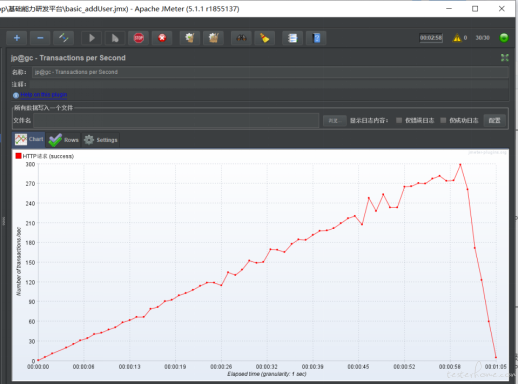Open the Function Helper list icon
The image size is (518, 385).
click(293, 38)
